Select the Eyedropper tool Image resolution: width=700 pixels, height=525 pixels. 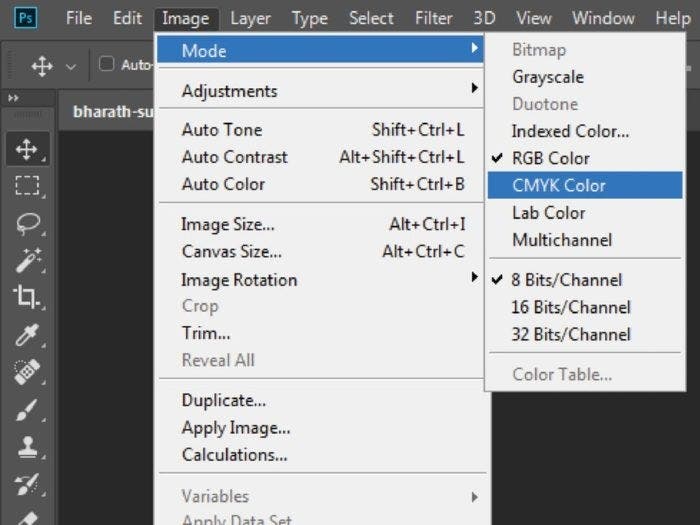26,335
